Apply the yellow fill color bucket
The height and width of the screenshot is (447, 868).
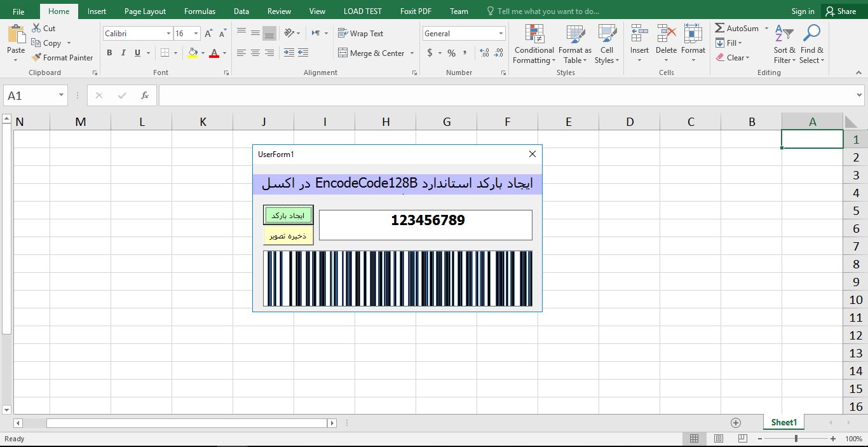[x=193, y=53]
